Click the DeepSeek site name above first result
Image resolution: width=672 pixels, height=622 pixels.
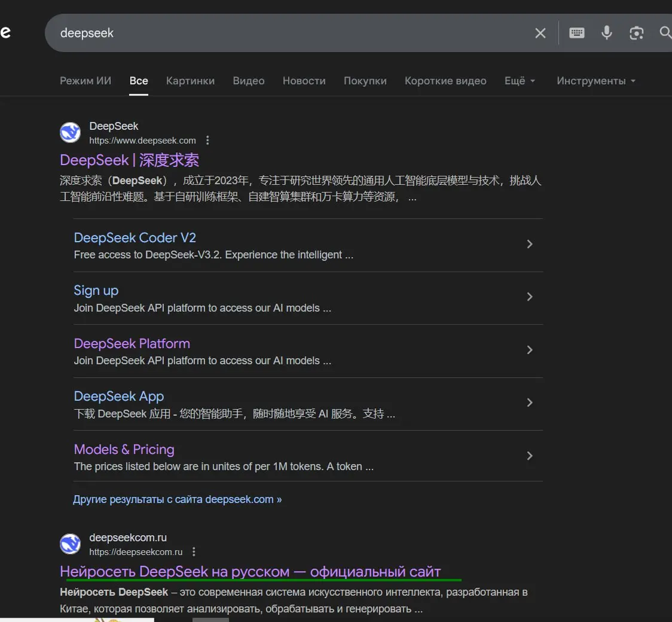click(114, 126)
